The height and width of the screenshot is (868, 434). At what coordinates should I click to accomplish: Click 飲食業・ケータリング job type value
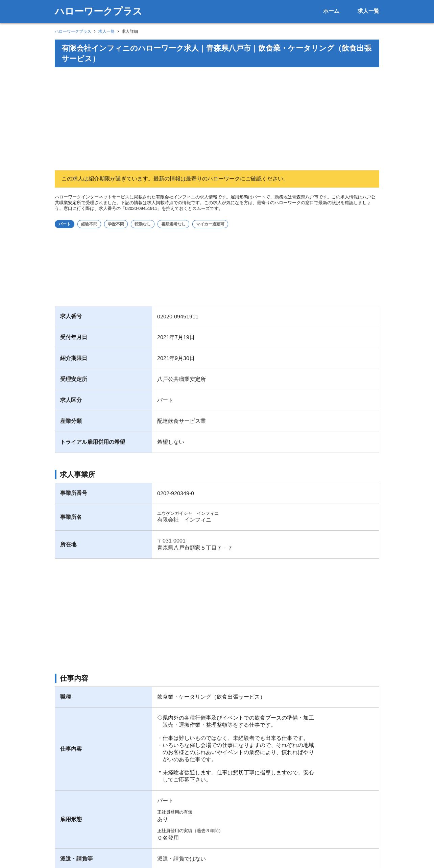[211, 697]
